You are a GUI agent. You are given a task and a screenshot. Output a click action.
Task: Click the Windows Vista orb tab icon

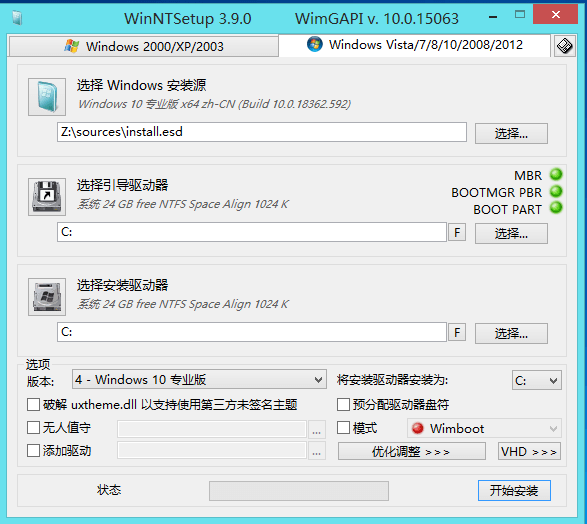pyautogui.click(x=314, y=44)
